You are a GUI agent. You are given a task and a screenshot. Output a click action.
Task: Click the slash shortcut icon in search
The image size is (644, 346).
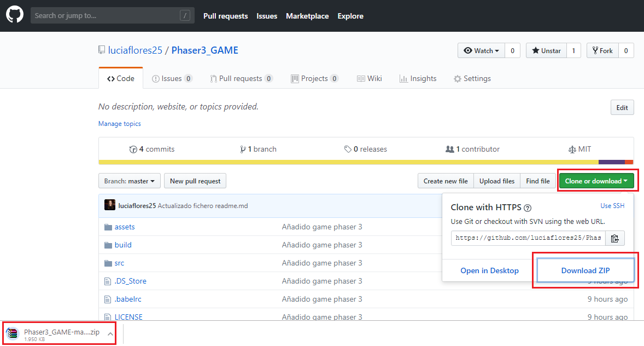coord(185,16)
